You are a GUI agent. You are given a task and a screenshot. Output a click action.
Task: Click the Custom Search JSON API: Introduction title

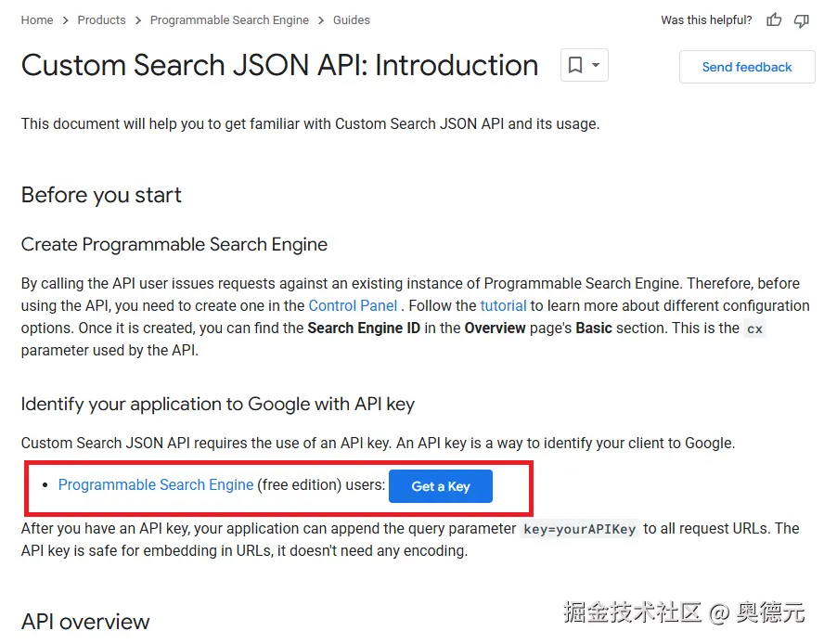[x=279, y=66]
